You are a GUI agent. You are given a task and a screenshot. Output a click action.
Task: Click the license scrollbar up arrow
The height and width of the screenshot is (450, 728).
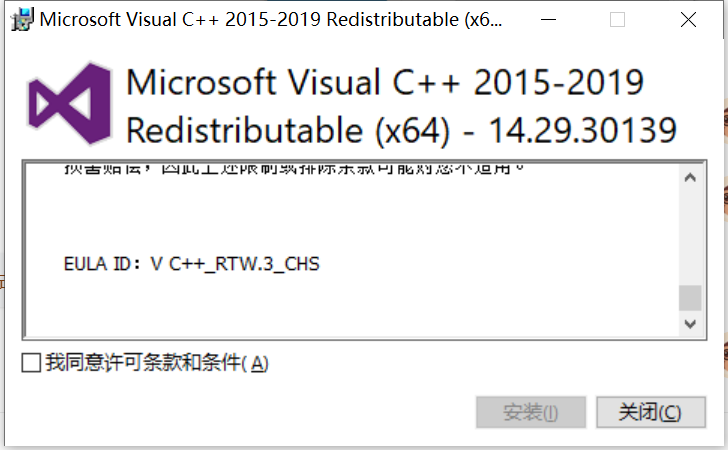click(x=690, y=177)
